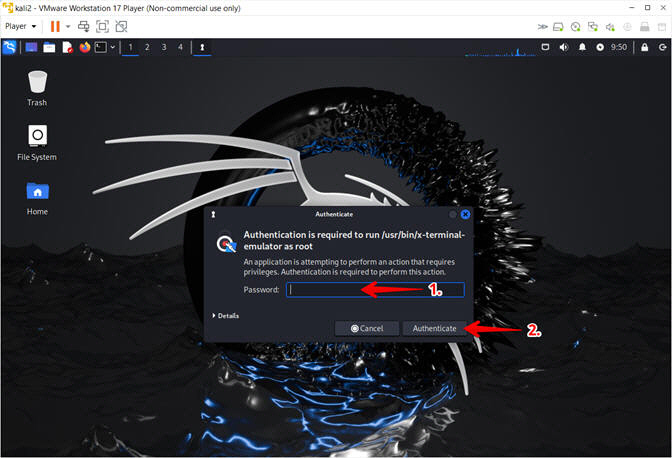Click the 9:50 clock
The image size is (672, 458).
point(619,47)
